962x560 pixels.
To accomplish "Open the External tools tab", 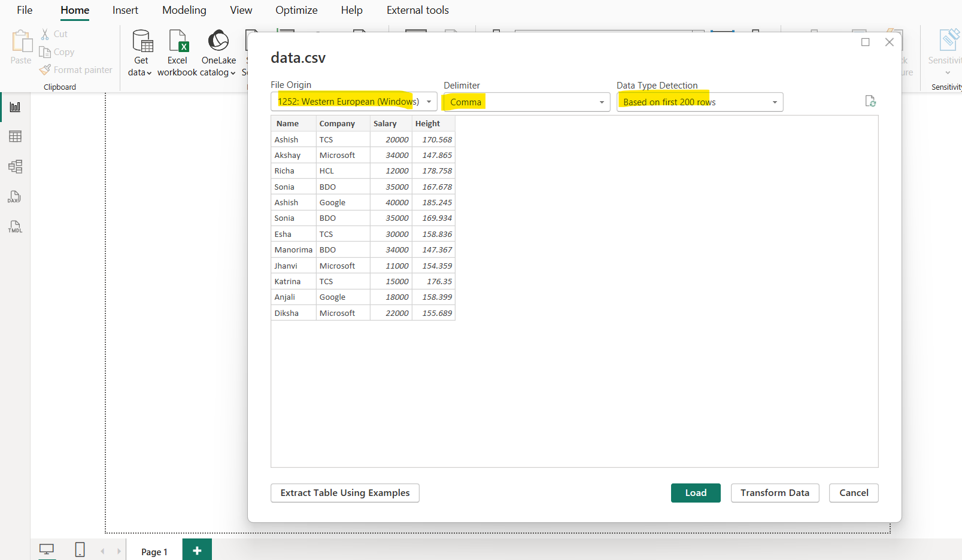I will [417, 10].
